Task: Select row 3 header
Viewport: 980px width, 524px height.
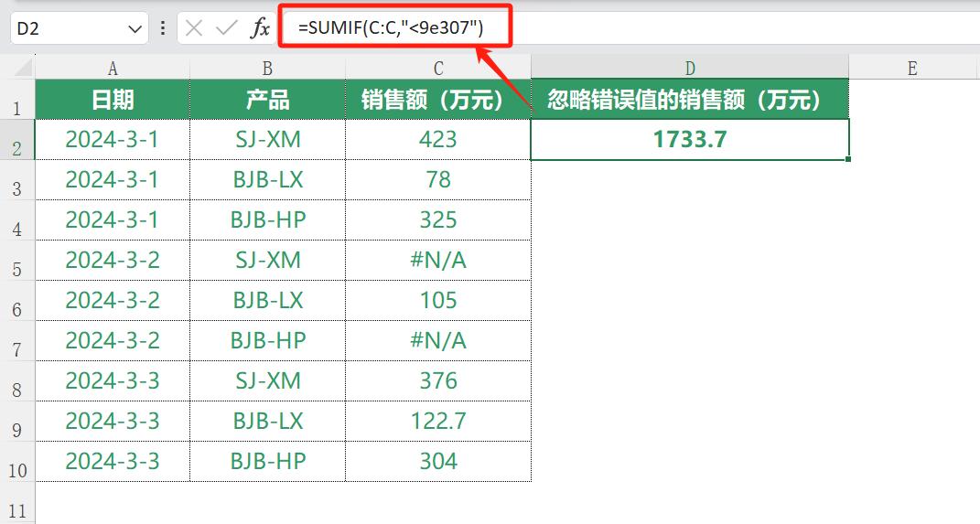Action: coord(16,180)
